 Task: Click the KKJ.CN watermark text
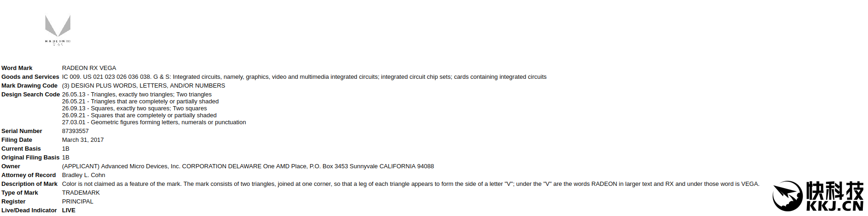pyautogui.click(x=835, y=206)
